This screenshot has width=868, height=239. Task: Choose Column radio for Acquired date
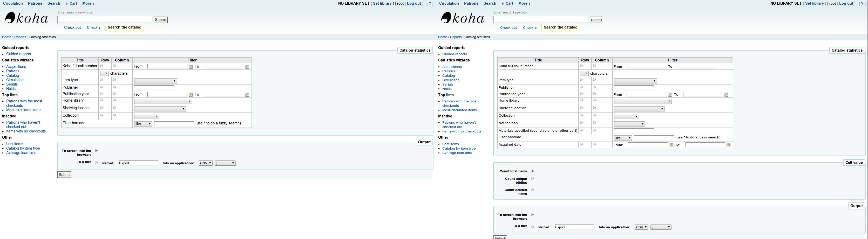(x=594, y=144)
